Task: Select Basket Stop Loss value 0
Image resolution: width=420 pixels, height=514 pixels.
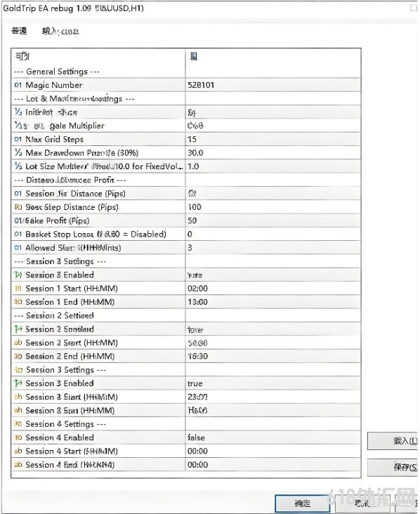Action: click(190, 235)
